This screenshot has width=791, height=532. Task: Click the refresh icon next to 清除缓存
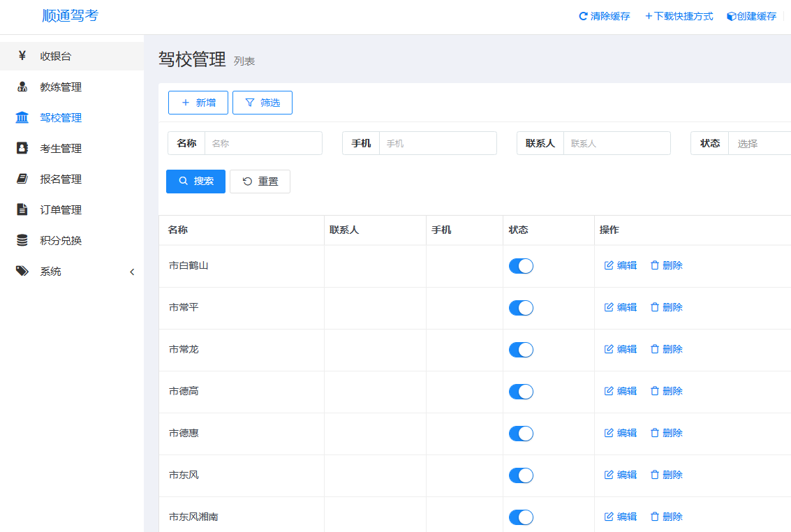point(583,16)
